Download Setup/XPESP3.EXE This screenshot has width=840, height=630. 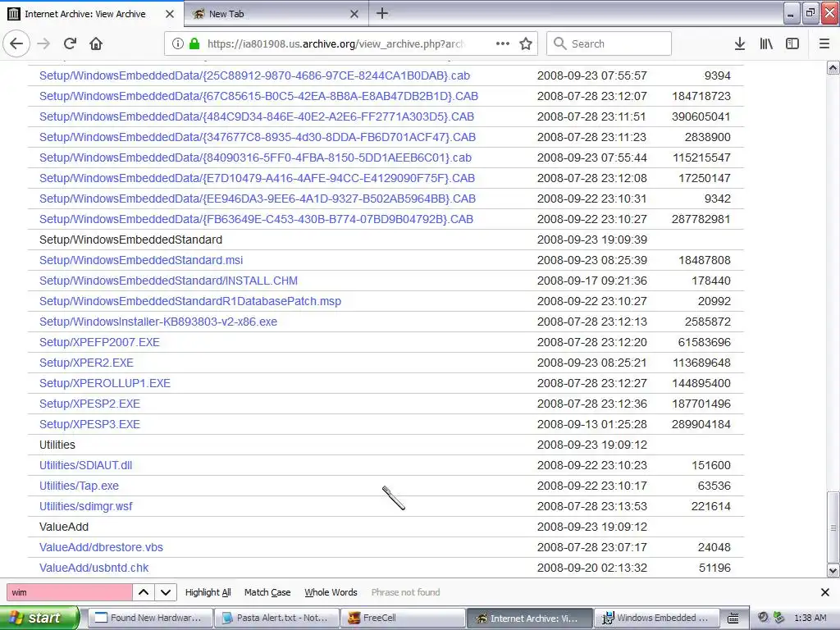[89, 424]
